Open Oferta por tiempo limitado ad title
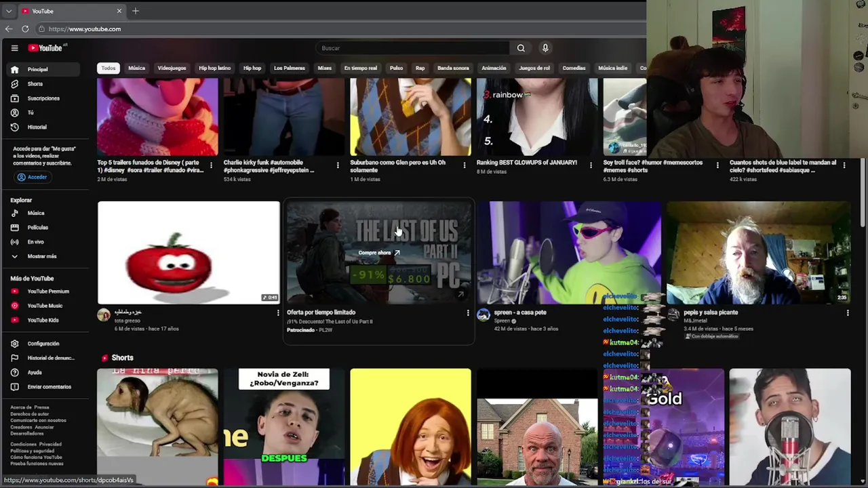This screenshot has height=488, width=868. 321,312
